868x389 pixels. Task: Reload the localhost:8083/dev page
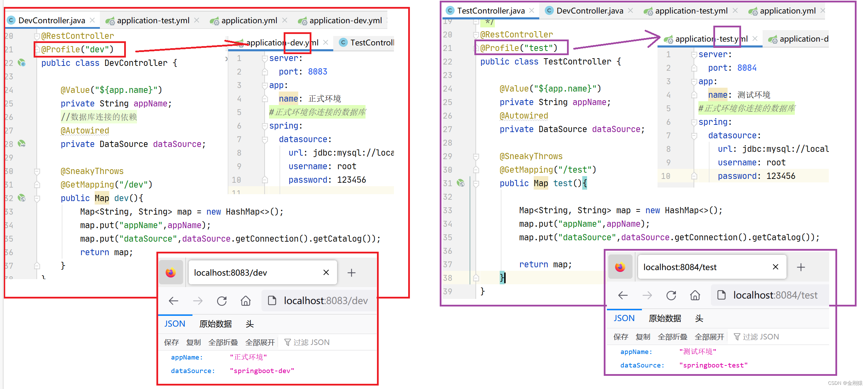tap(222, 301)
